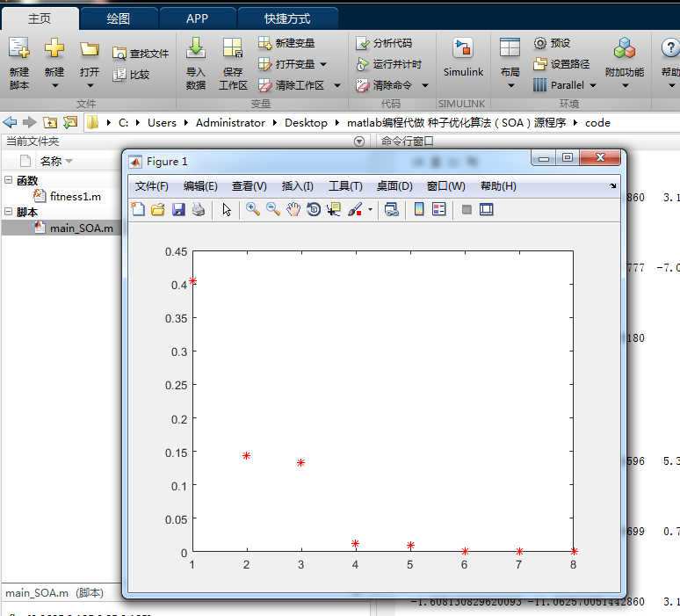Click Save Workspace (保存工作区) icon
680x616 pixels.
233,47
